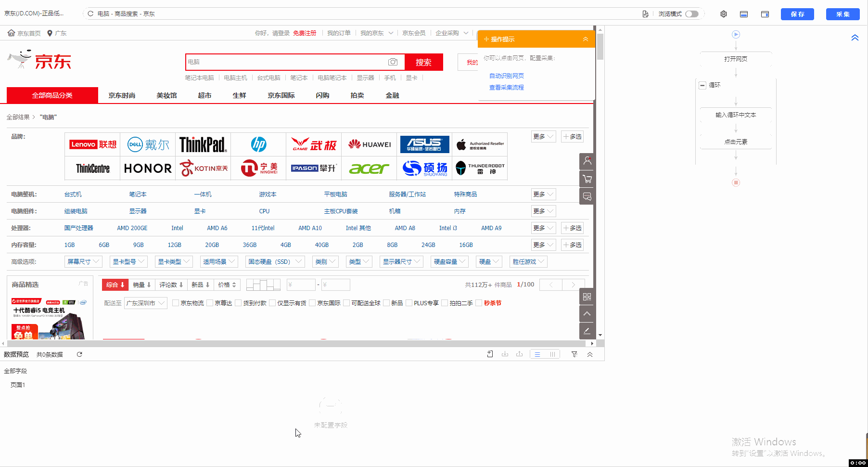Check the 京东物流 filter checkbox

click(176, 303)
